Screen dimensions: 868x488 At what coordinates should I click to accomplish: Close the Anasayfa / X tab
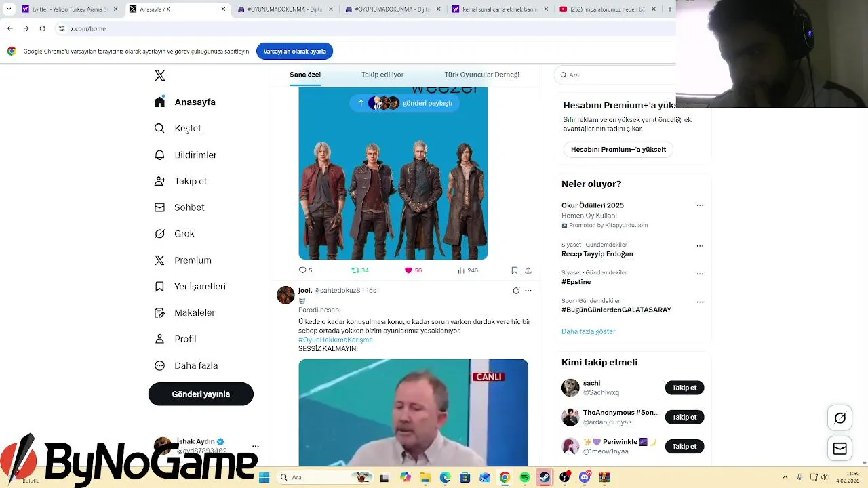click(x=223, y=9)
